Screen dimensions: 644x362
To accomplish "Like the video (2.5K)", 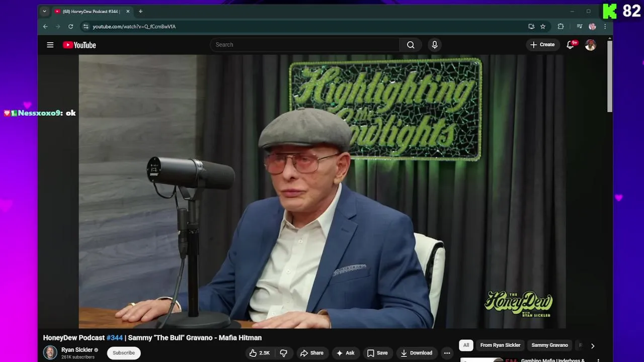I will tap(260, 353).
